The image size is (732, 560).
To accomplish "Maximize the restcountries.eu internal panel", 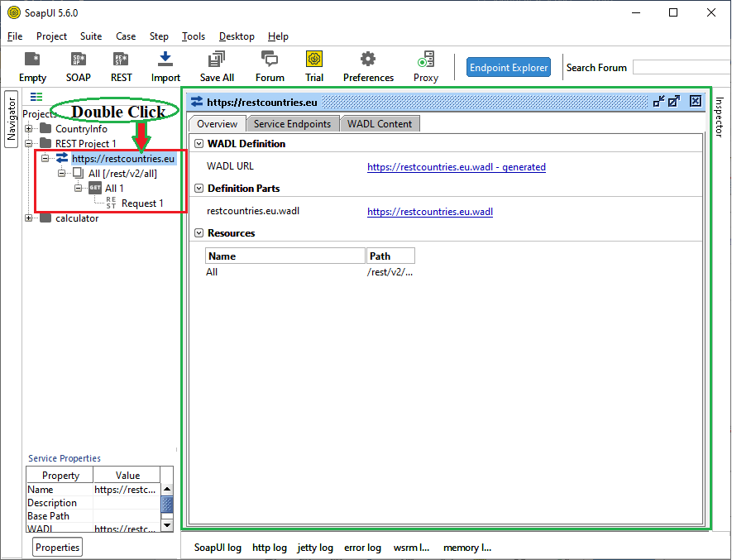I will pos(674,102).
